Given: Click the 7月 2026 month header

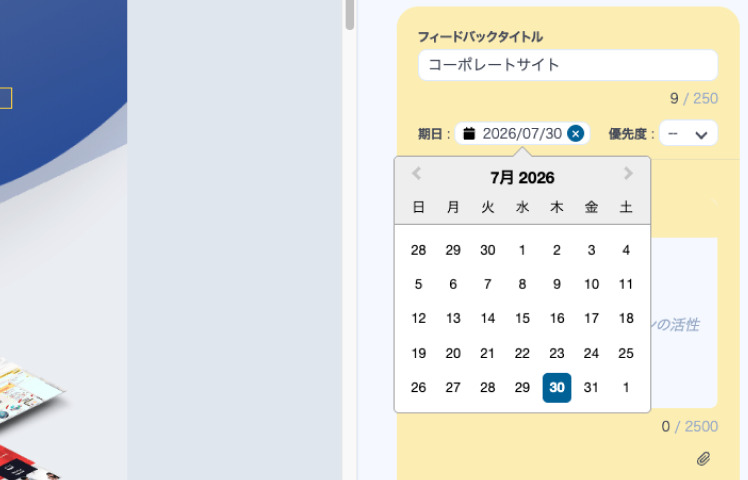Looking at the screenshot, I should 522,178.
